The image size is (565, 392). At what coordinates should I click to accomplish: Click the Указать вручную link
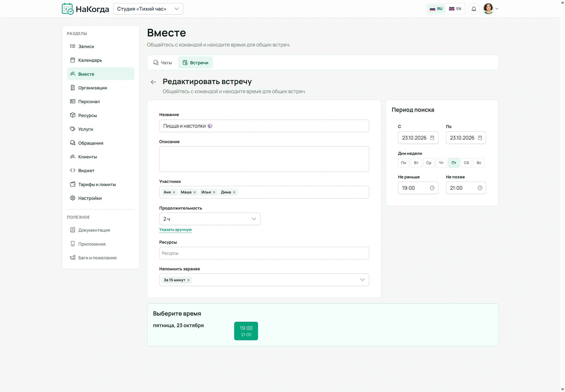click(x=175, y=230)
